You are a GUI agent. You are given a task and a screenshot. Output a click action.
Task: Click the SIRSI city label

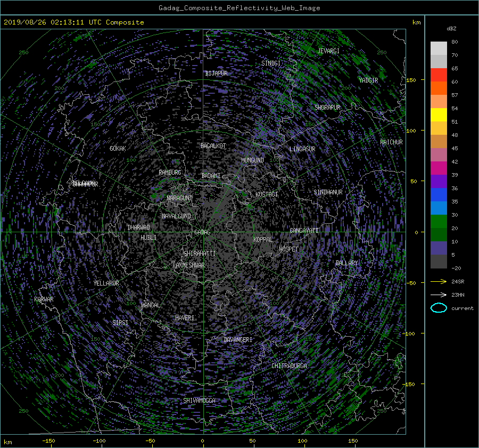click(120, 323)
